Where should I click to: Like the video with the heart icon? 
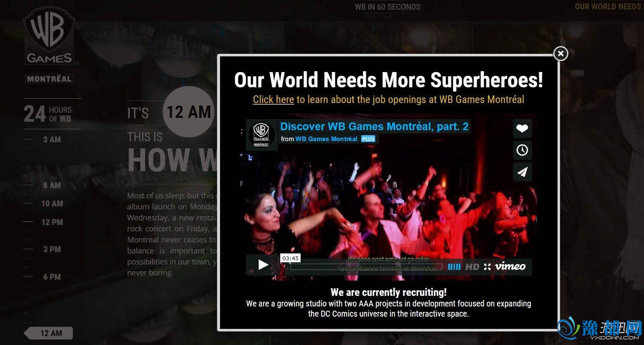pyautogui.click(x=522, y=128)
